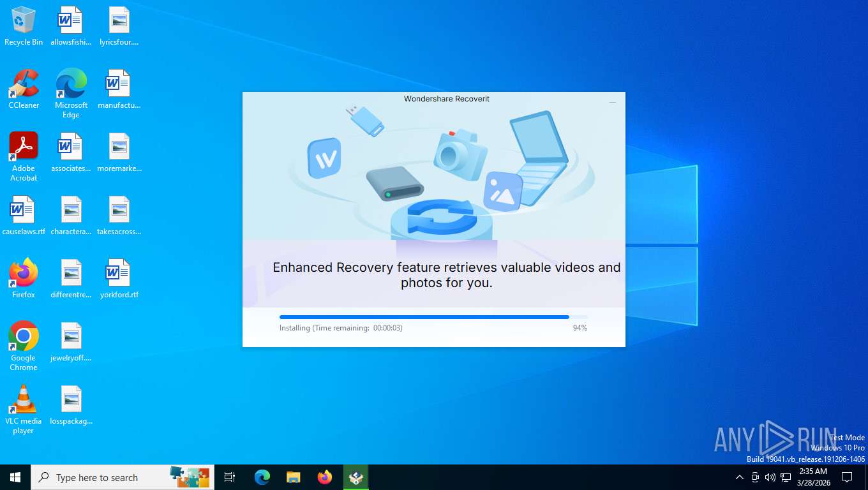Open the takesacross... image file

(x=119, y=216)
